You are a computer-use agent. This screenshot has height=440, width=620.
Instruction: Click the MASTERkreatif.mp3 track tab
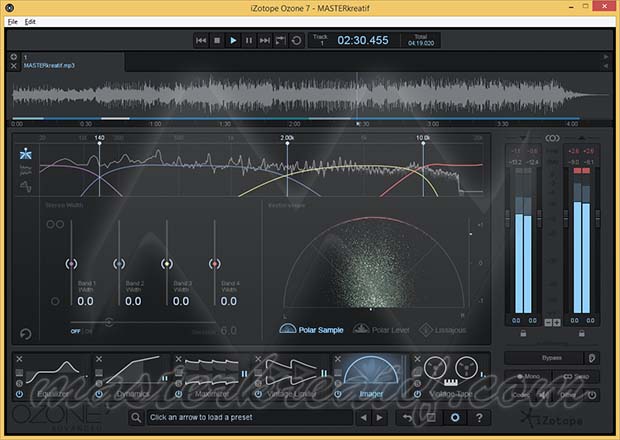point(50,65)
